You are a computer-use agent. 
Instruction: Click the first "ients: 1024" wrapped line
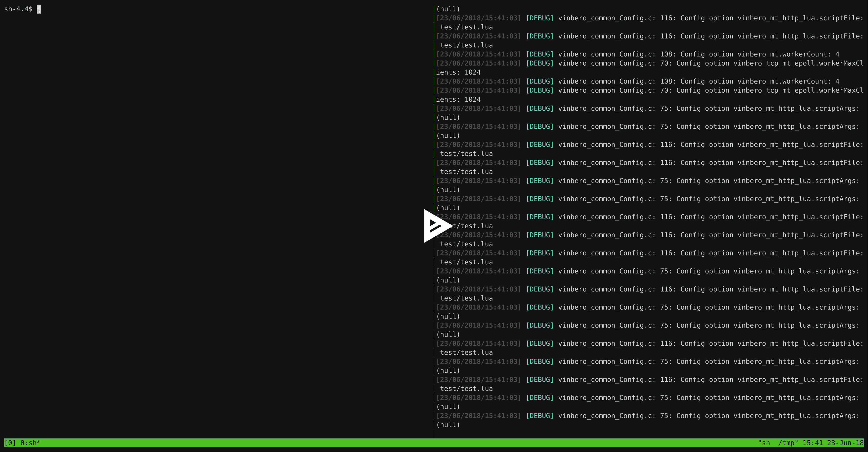tap(458, 73)
